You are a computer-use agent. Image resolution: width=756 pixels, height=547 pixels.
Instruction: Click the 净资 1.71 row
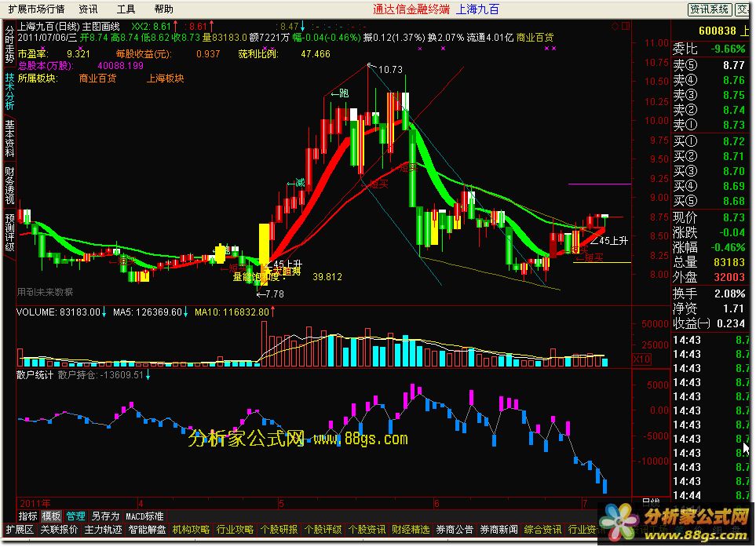tap(709, 308)
